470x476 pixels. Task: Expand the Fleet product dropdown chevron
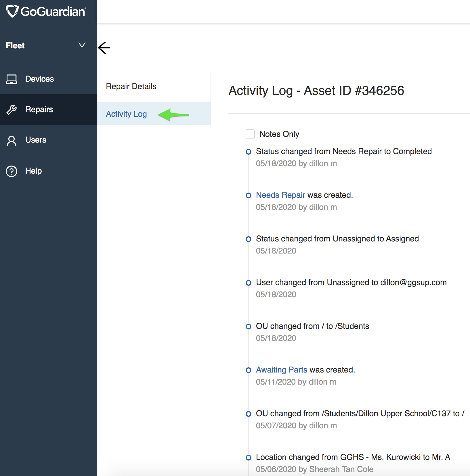pos(82,45)
